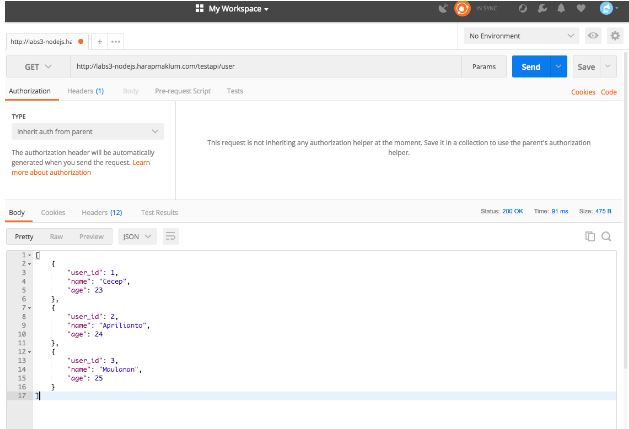Open Inherit auth from parent dropdown
This screenshot has height=429, width=629.
point(86,131)
